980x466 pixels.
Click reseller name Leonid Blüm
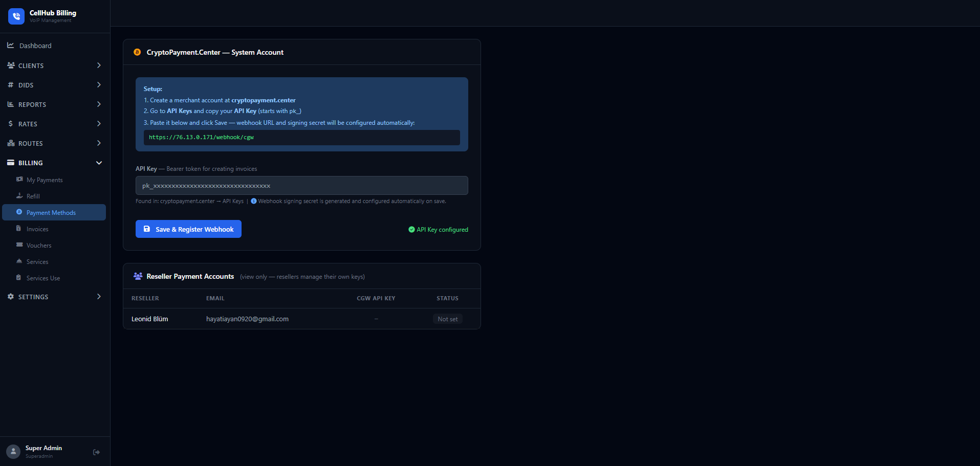tap(149, 319)
